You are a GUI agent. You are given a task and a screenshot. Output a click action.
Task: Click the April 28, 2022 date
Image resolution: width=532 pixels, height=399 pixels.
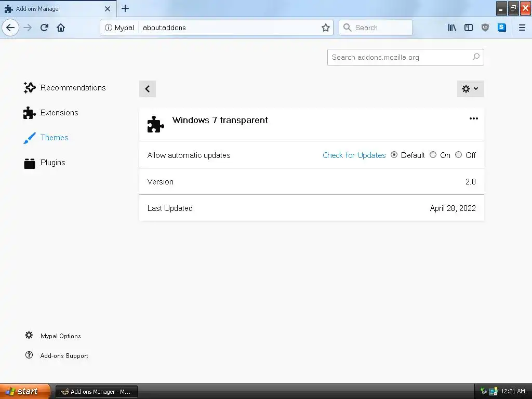(453, 208)
